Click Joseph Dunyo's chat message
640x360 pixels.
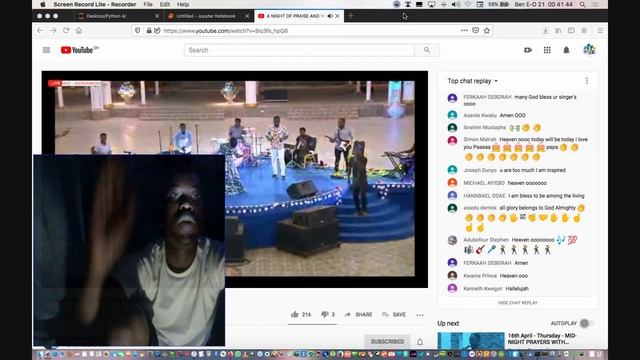coord(514,170)
